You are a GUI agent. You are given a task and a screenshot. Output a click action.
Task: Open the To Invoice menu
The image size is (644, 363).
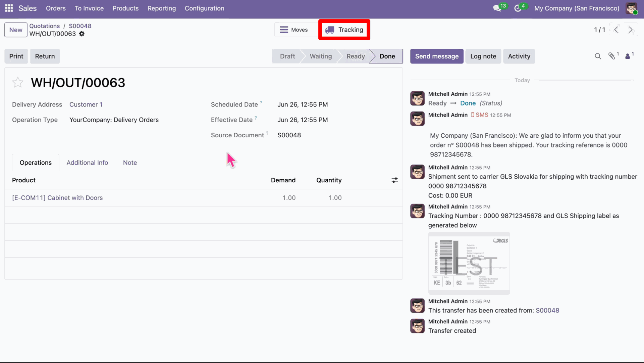89,8
